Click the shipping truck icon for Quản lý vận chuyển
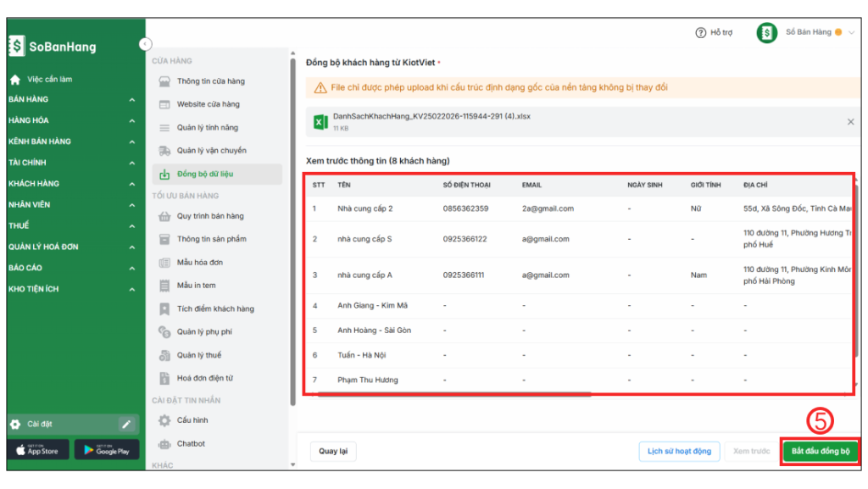 [x=164, y=151]
